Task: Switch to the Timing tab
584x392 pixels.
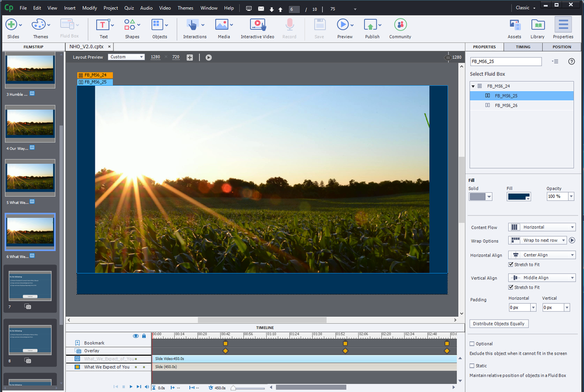Action: coord(523,47)
